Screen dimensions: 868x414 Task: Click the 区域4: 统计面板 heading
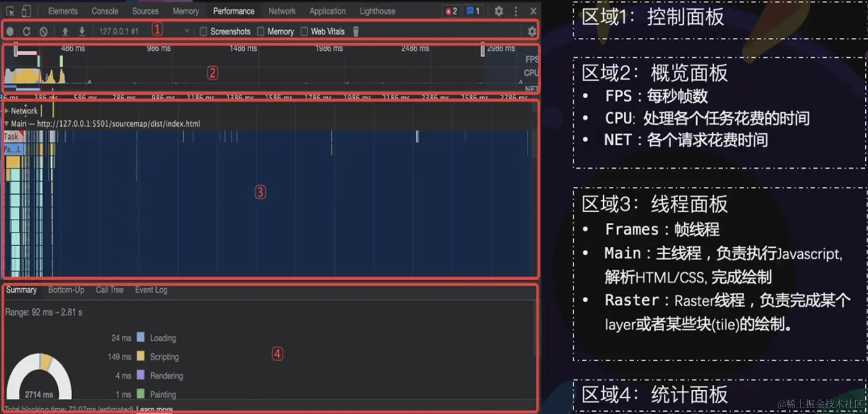click(655, 395)
